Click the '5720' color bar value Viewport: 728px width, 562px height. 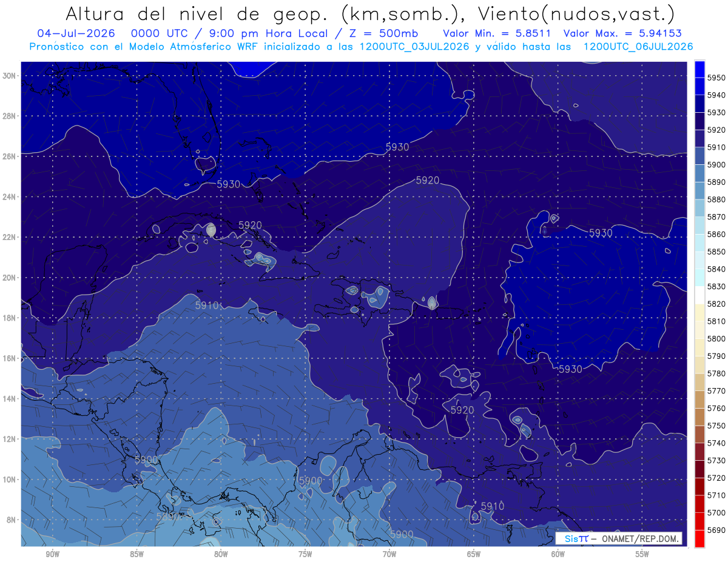click(x=716, y=478)
